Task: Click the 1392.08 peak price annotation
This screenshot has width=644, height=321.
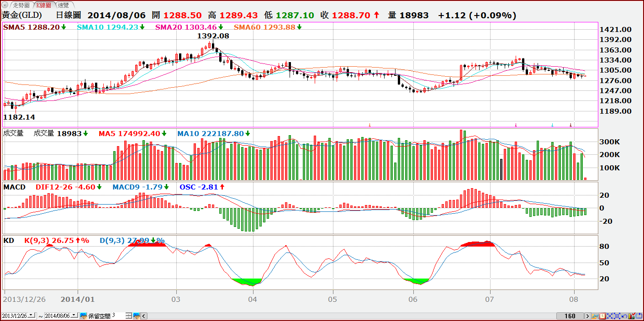Action: click(213, 35)
